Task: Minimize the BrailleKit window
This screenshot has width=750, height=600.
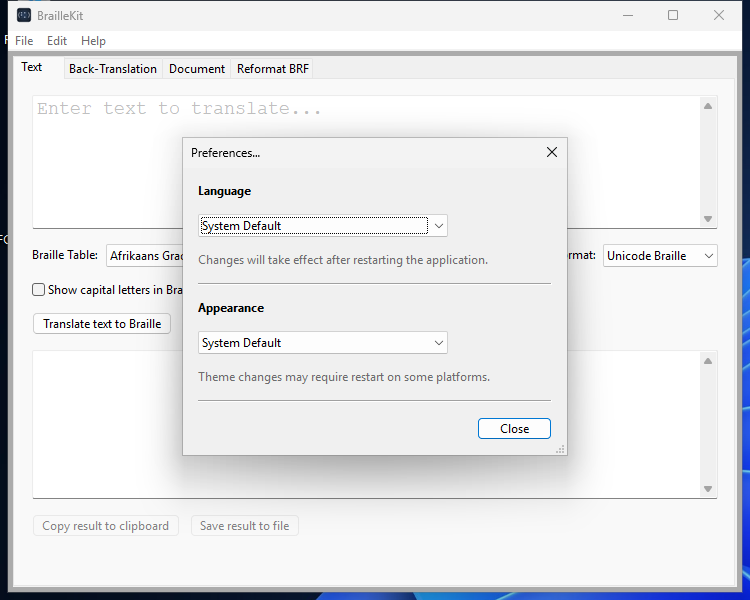Action: [x=628, y=15]
